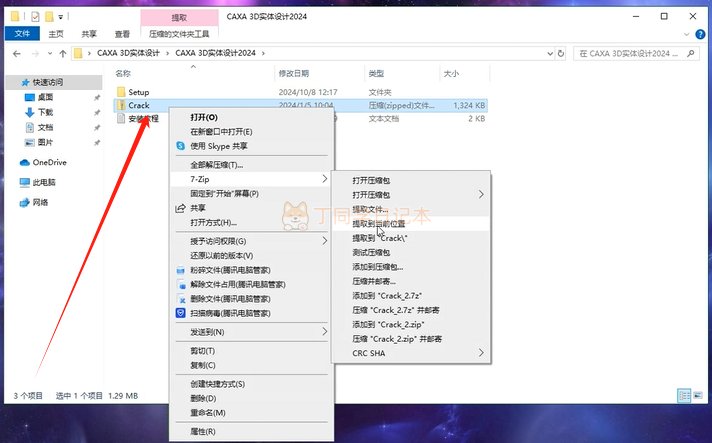Open the help question mark icon

(700, 34)
